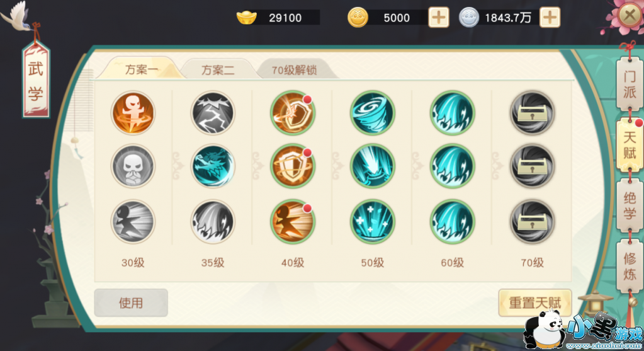Select the orange spinning figure talent at level 30
Viewport: 644px width, 351px height.
coord(133,113)
